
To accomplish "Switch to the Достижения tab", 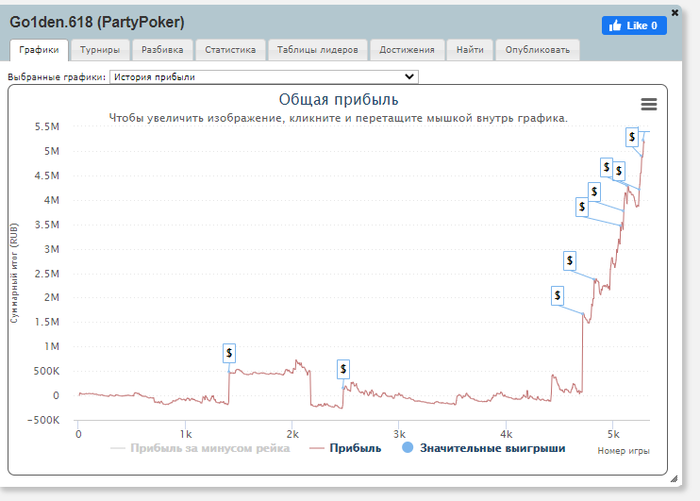I will [x=407, y=50].
